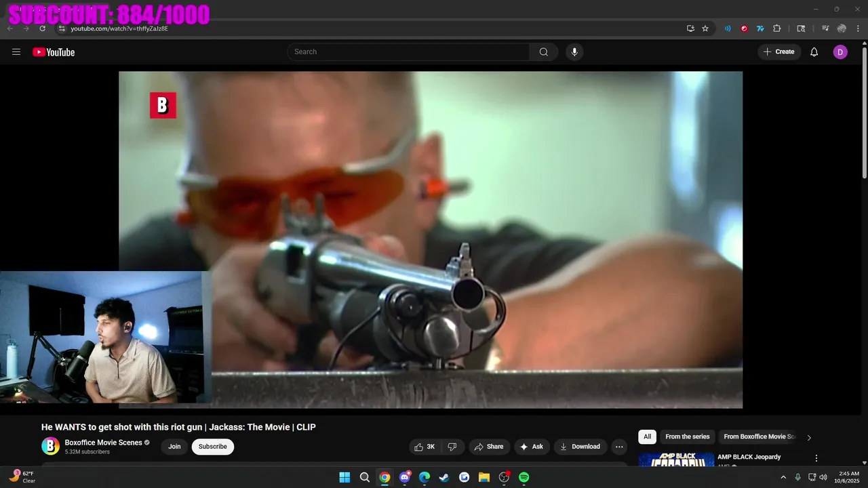Image resolution: width=868 pixels, height=488 pixels.
Task: Open File Explorer from the taskbar
Action: tap(484, 477)
